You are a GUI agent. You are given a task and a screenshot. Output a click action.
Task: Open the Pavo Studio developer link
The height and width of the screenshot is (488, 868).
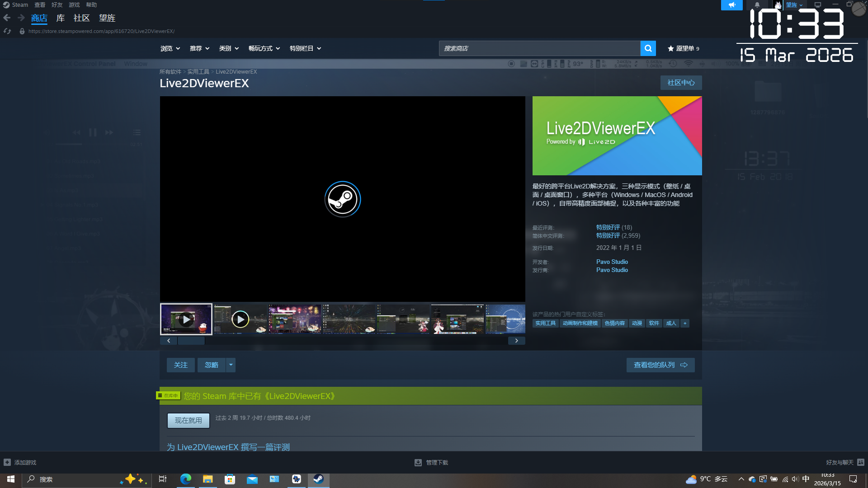point(612,262)
